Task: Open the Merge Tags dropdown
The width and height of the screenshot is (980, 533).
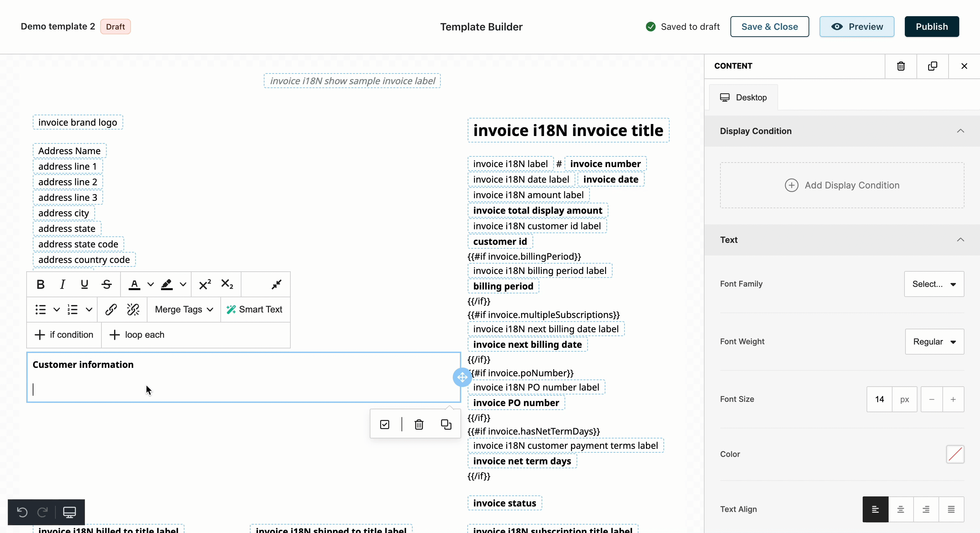Action: [x=184, y=310]
